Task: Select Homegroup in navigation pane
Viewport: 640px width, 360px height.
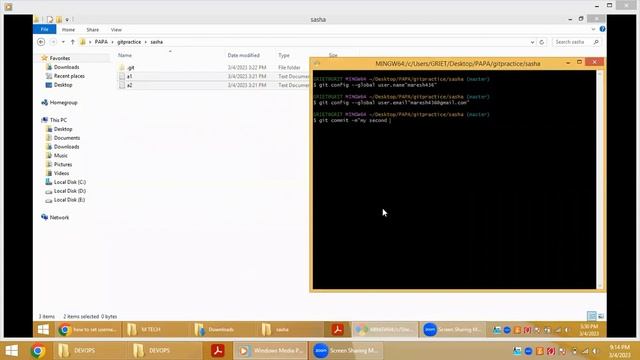Action: (63, 102)
